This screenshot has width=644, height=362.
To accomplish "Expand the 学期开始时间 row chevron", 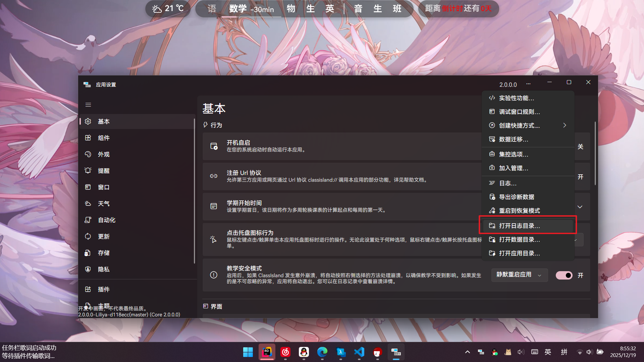I will (580, 207).
